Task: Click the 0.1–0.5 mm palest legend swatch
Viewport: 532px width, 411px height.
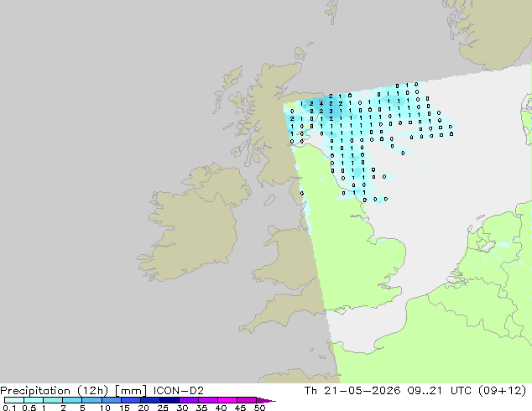Action: click(x=14, y=400)
